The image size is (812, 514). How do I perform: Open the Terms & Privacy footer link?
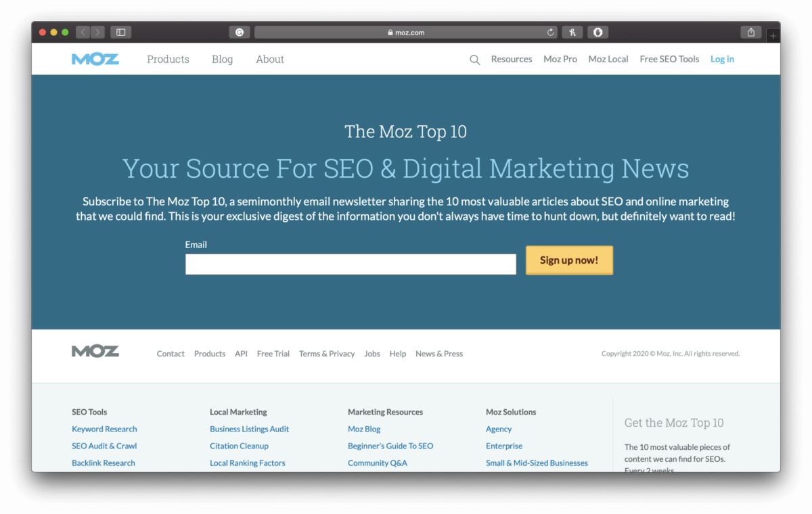[327, 353]
